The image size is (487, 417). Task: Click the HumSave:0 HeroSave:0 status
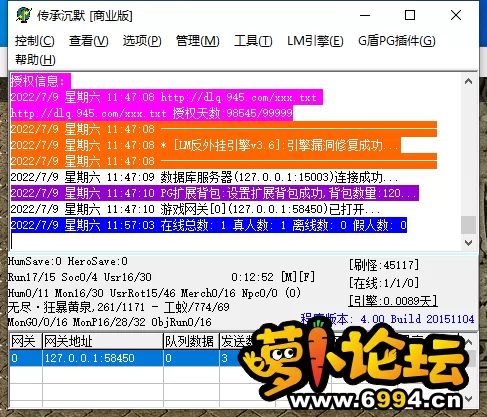click(68, 261)
